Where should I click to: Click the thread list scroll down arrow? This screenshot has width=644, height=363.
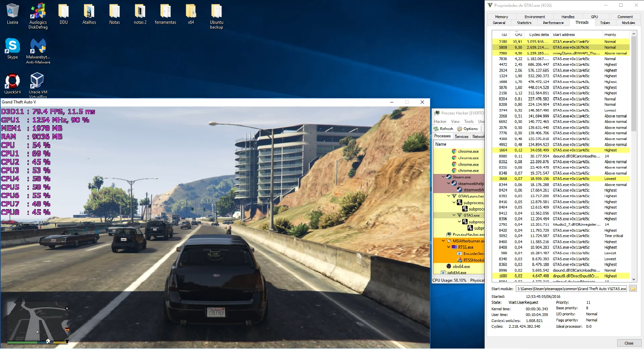[x=634, y=279]
